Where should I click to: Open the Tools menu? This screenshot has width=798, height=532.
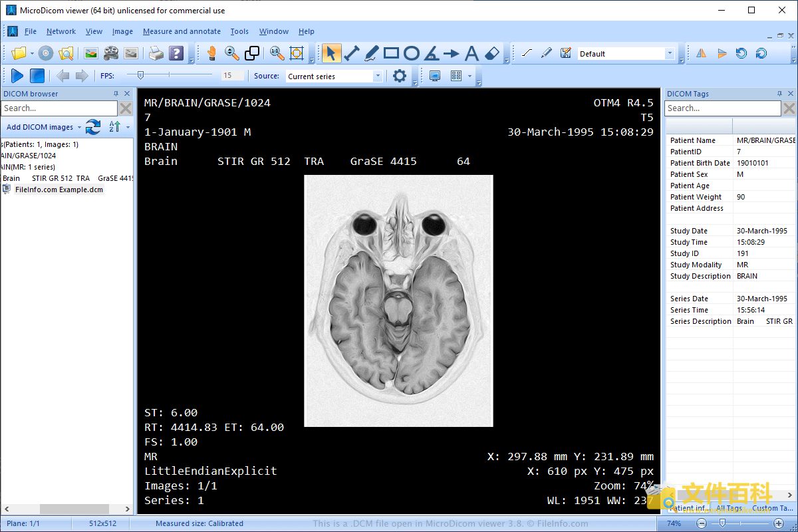(x=239, y=31)
